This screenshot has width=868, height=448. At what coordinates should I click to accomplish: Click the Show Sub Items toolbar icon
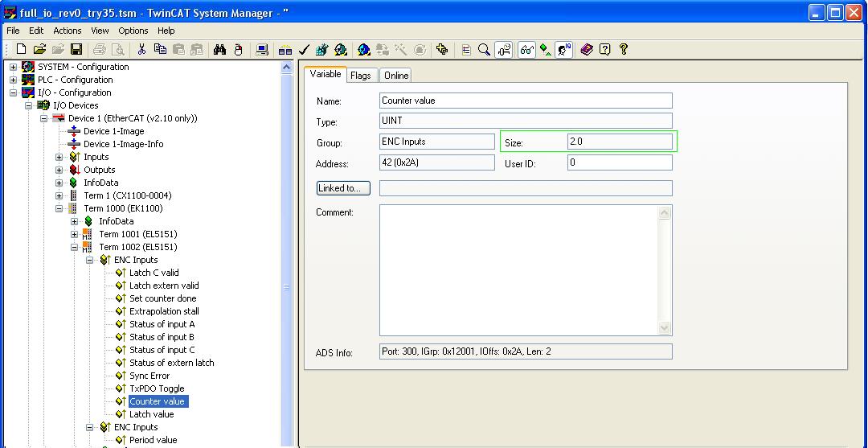(x=503, y=49)
